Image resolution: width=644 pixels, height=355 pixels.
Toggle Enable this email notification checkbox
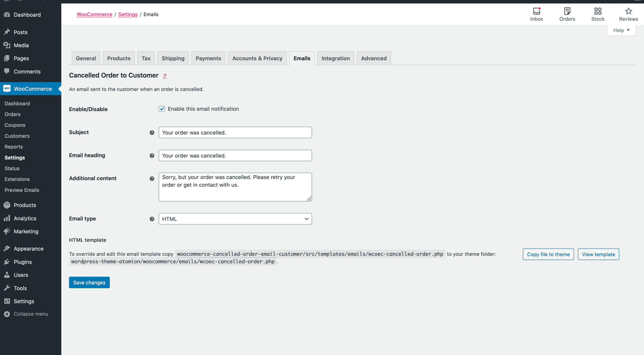pyautogui.click(x=162, y=109)
